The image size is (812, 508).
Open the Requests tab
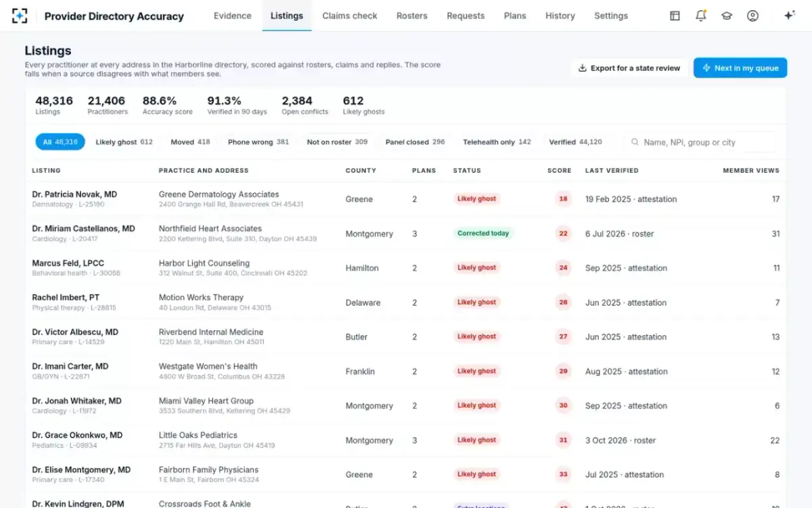[466, 16]
